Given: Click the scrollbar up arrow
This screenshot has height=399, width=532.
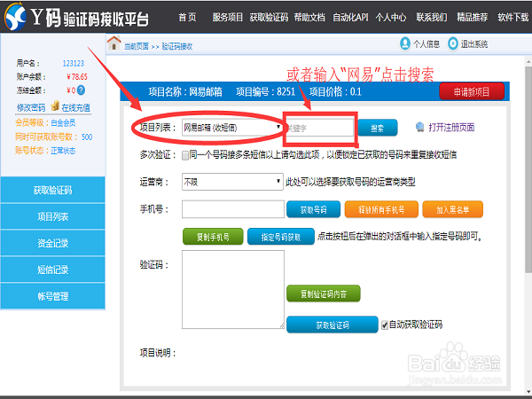Looking at the screenshot, I should click(x=528, y=61).
